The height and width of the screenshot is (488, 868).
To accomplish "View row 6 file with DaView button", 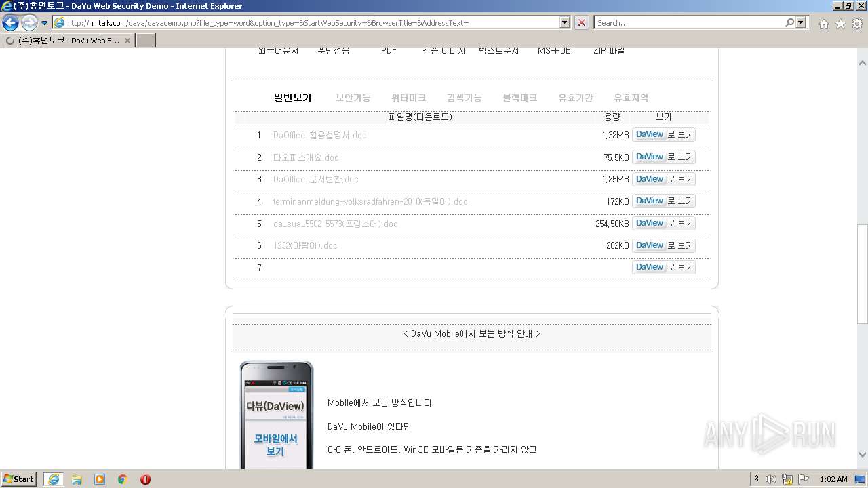I will point(664,245).
